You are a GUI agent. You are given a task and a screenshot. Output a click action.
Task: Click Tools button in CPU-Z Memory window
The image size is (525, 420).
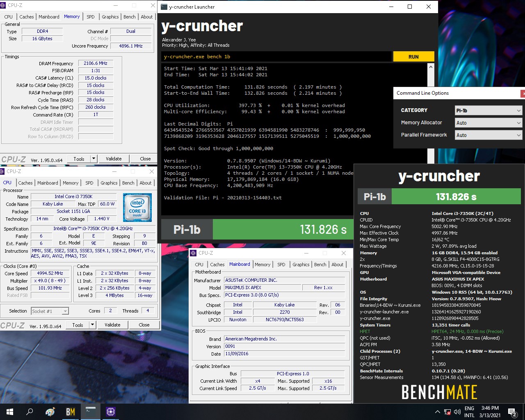coord(79,159)
